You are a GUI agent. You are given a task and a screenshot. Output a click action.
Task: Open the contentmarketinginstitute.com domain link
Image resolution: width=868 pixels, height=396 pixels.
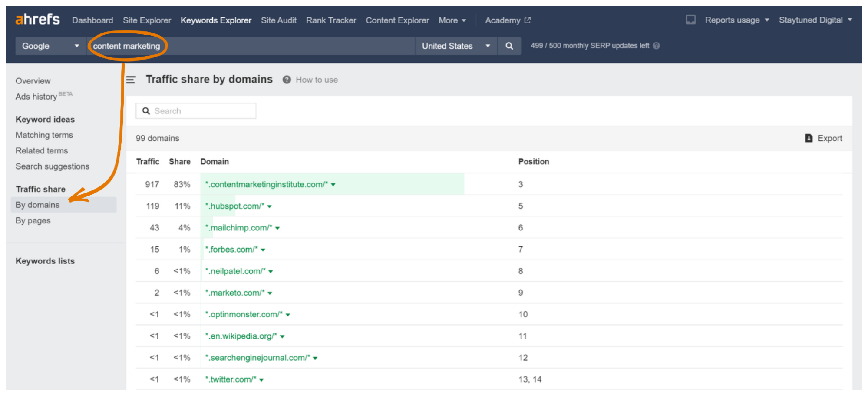click(266, 184)
